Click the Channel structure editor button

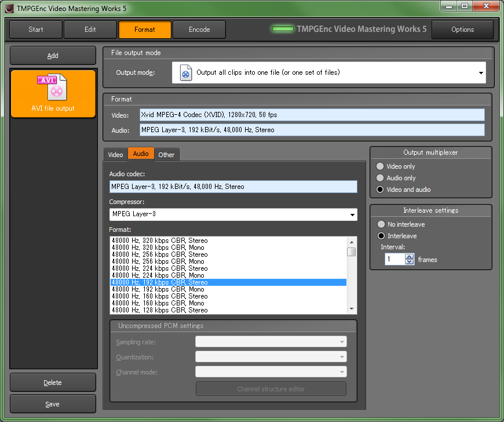pyautogui.click(x=271, y=389)
